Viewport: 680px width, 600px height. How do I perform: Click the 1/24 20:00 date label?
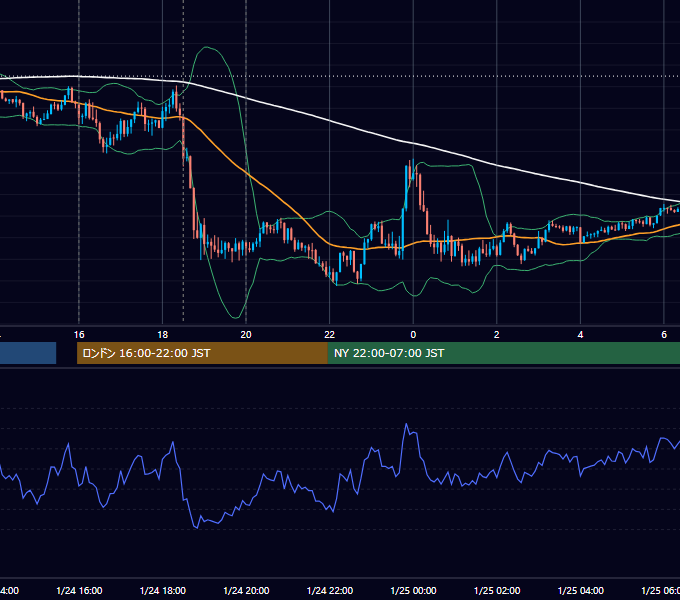pyautogui.click(x=246, y=590)
